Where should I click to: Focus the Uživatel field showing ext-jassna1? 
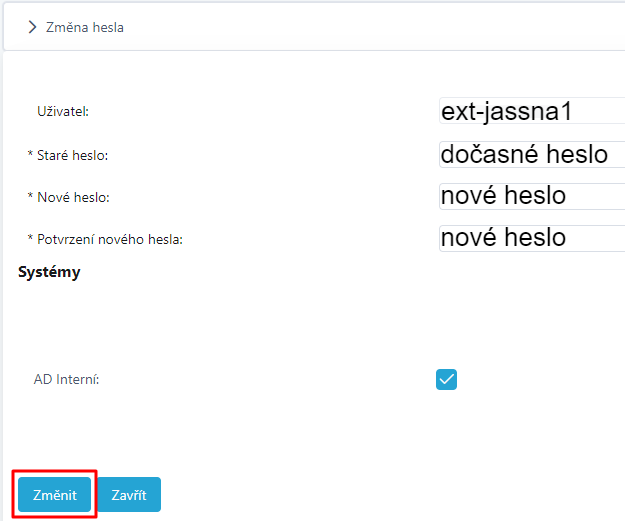(532, 111)
